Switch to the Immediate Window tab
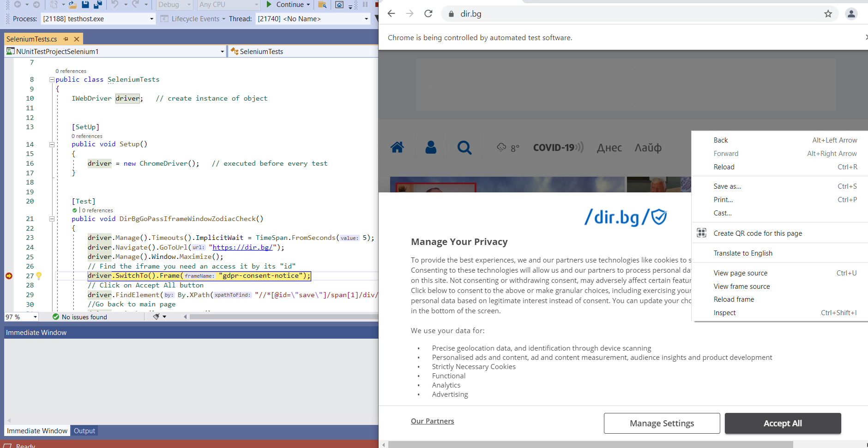 point(37,431)
